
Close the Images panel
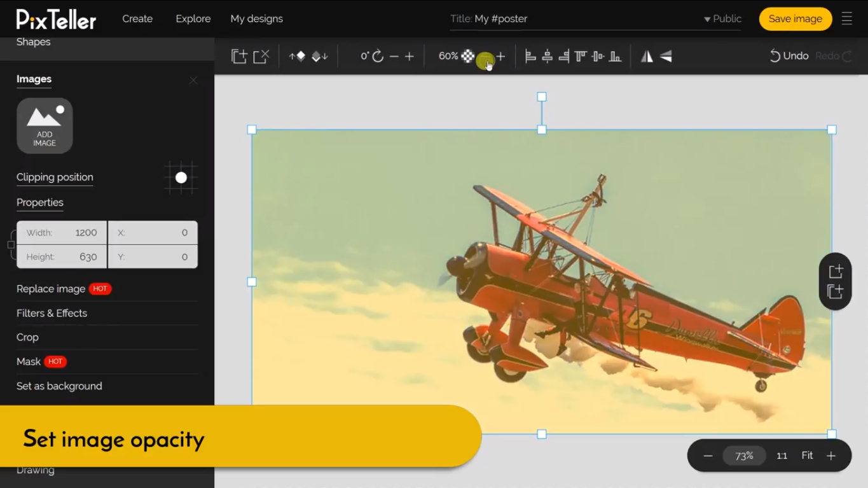coord(193,80)
